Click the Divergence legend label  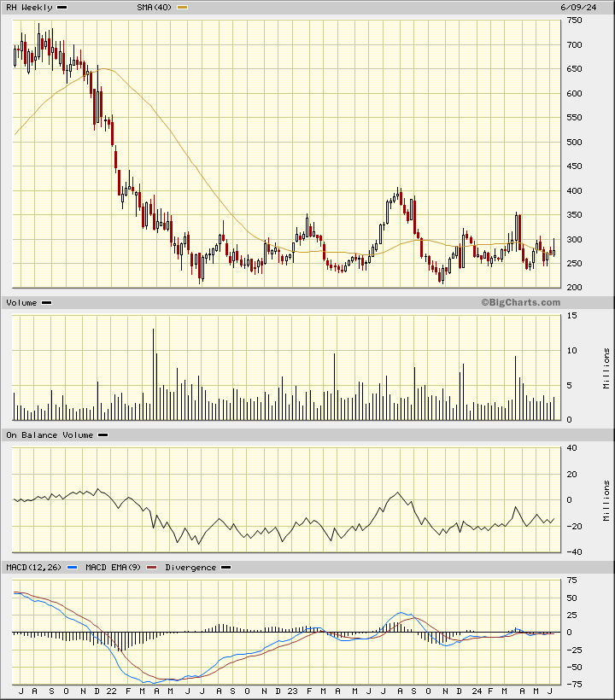pos(190,568)
